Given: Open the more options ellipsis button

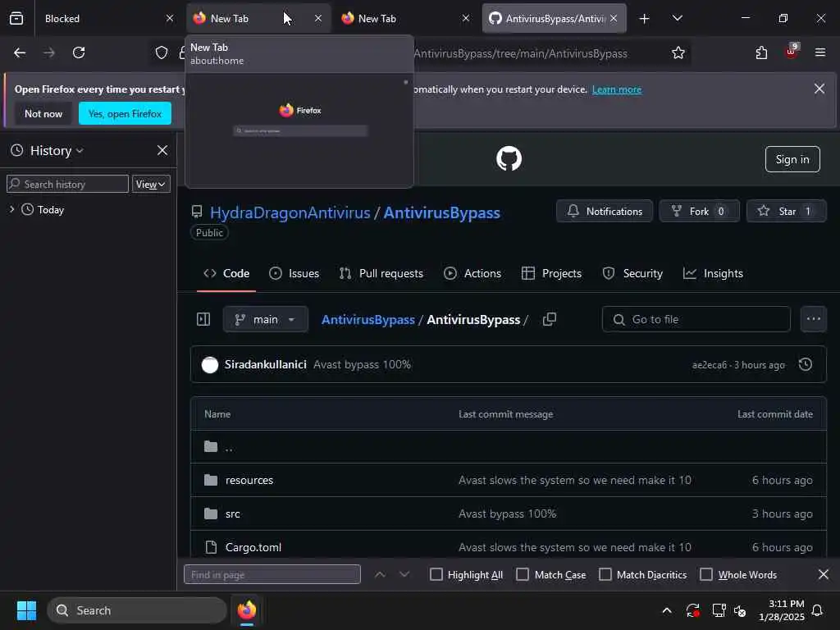Looking at the screenshot, I should (x=813, y=319).
